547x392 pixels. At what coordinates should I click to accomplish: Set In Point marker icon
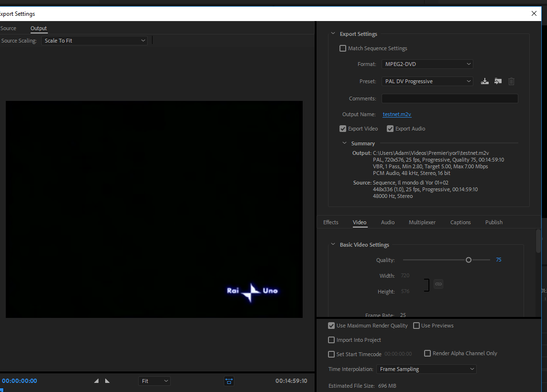coord(96,381)
